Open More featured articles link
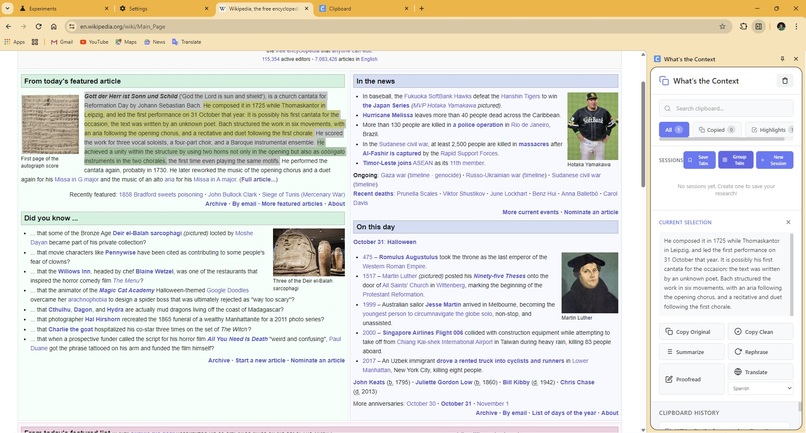Image resolution: width=806 pixels, height=433 pixels. point(291,204)
